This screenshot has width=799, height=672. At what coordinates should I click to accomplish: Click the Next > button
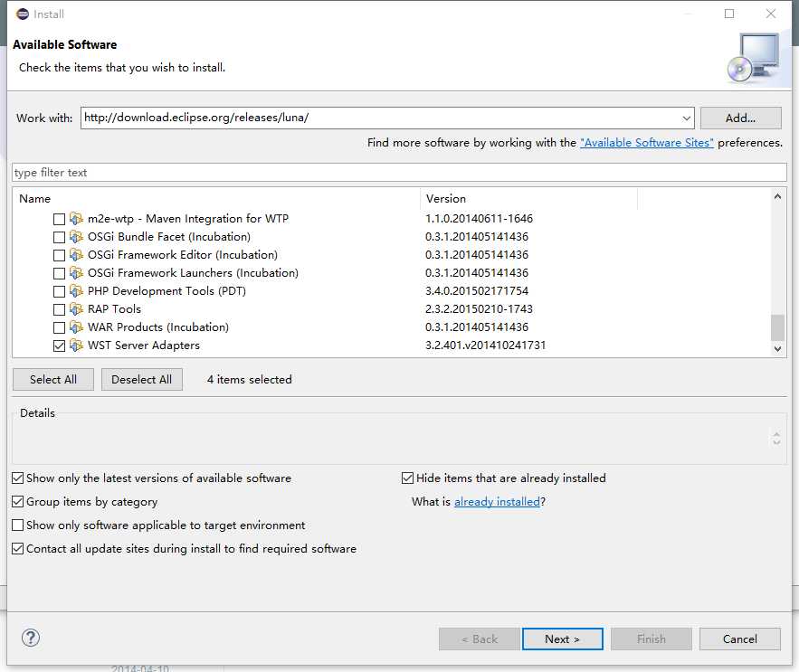coord(563,639)
